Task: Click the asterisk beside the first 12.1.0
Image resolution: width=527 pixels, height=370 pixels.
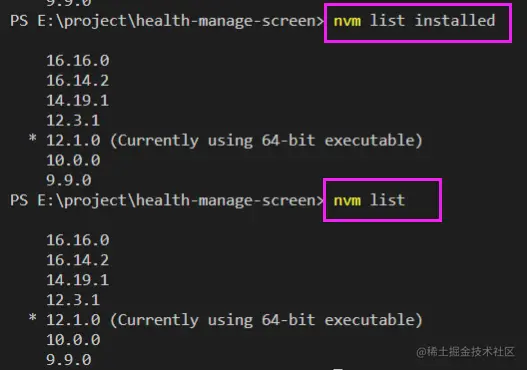Action: click(33, 138)
